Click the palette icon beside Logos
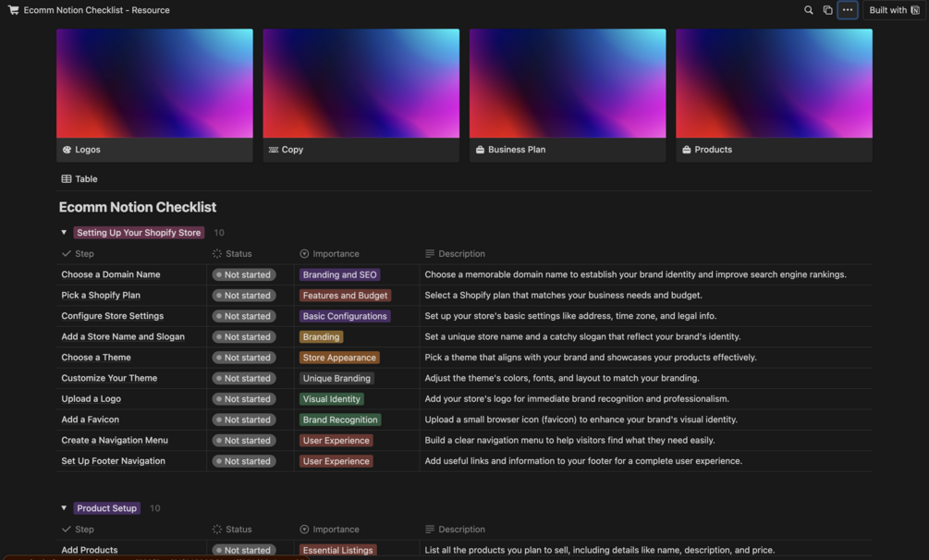Image resolution: width=929 pixels, height=560 pixels. point(67,150)
